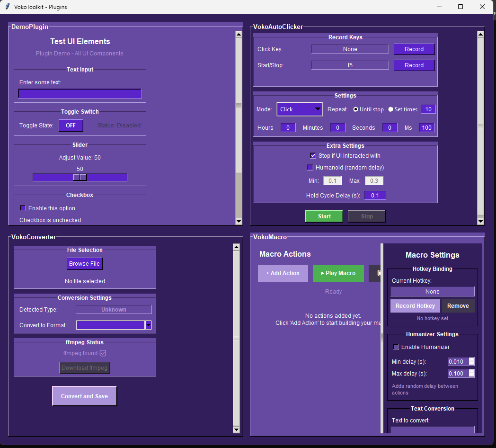Image resolution: width=496 pixels, height=448 pixels.
Task: Click the Min delay 0.010 field
Action: [x=458, y=361]
